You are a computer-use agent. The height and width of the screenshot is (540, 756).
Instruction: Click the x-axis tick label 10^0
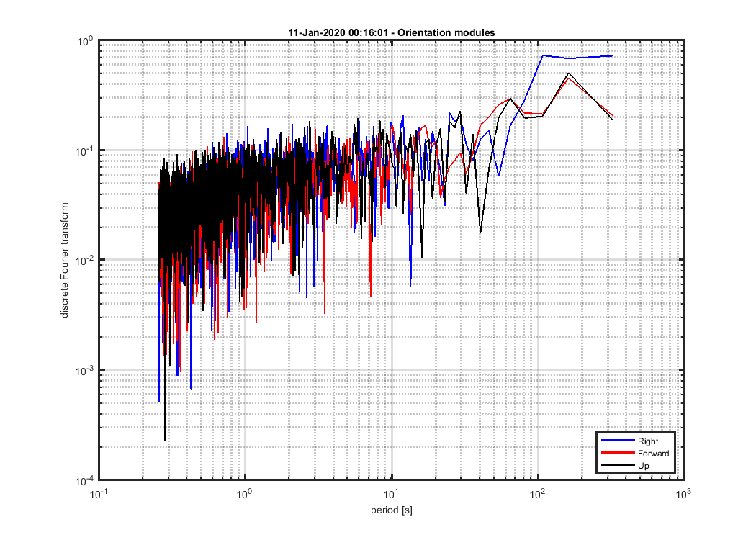[x=245, y=493]
